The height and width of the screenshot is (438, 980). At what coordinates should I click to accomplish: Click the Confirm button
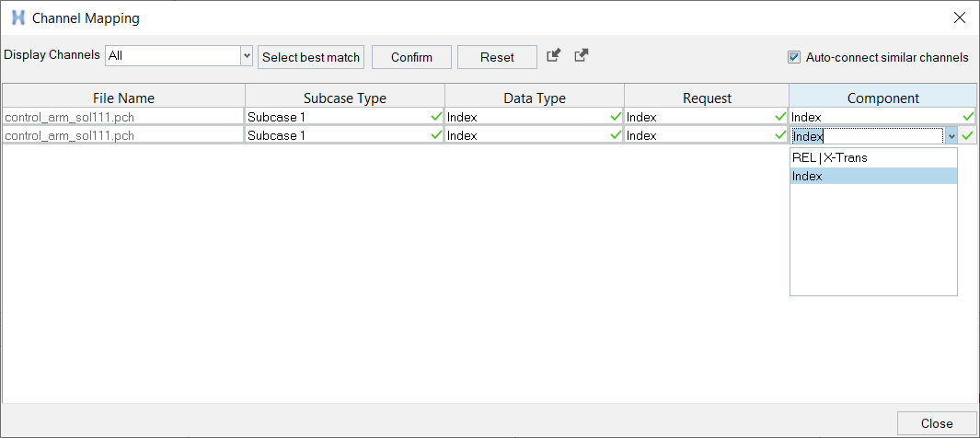(411, 57)
